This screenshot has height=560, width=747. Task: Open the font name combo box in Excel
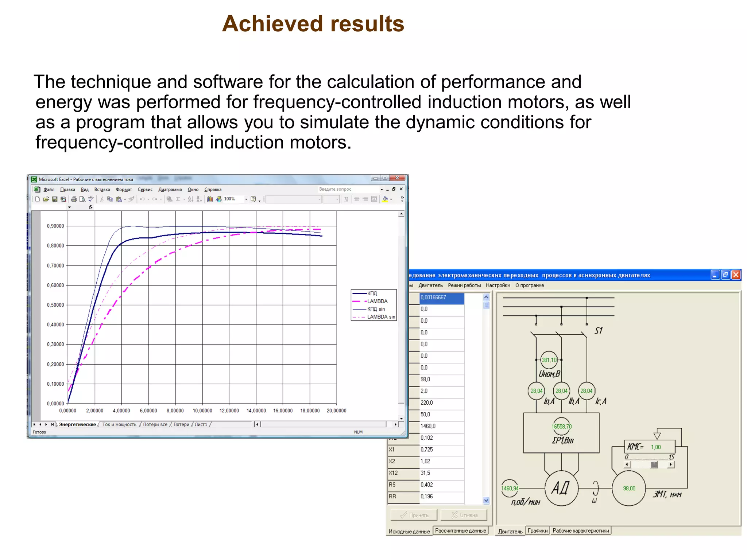pos(294,199)
